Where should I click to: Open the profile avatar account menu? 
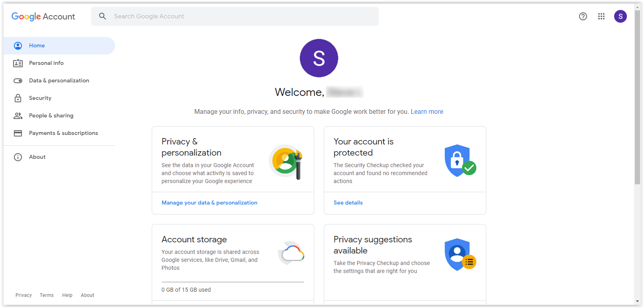pos(620,16)
